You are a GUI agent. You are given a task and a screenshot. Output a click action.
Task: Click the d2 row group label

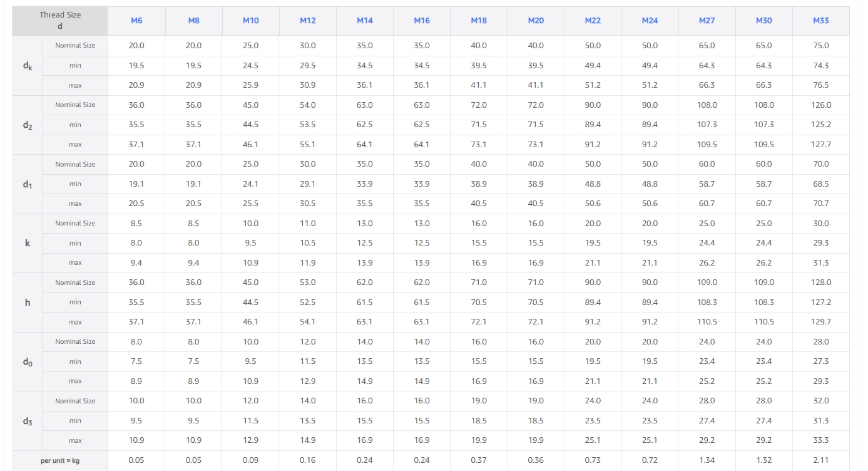(x=28, y=125)
